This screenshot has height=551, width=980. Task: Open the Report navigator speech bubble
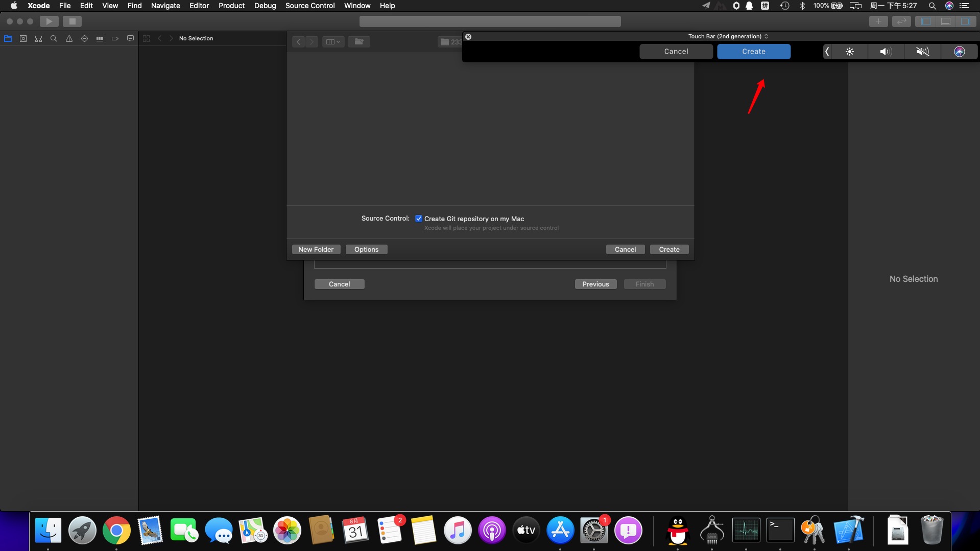click(x=130, y=38)
